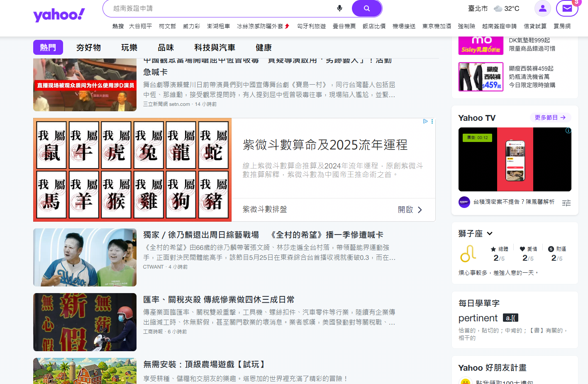Click the arrow in 更多節目 button
The height and width of the screenshot is (384, 588).
[563, 117]
